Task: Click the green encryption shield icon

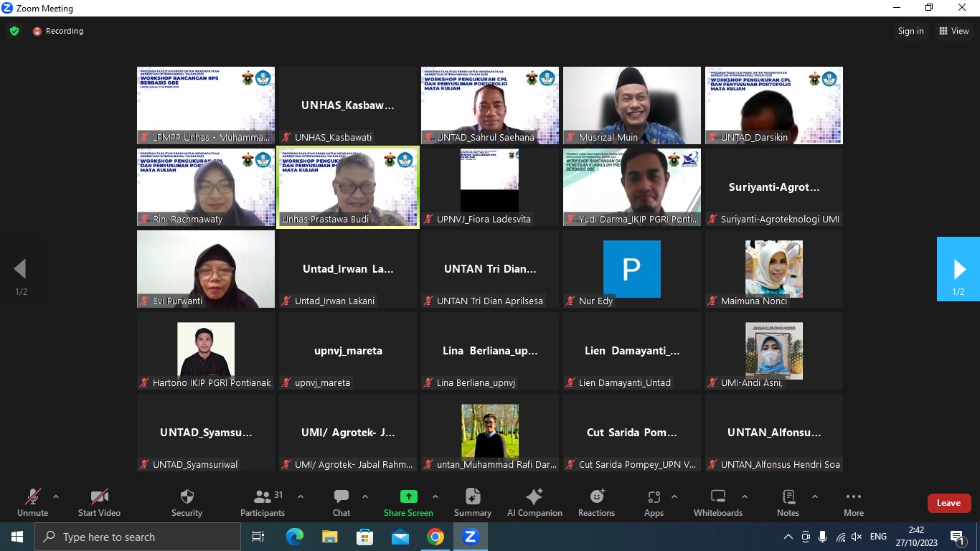Action: click(14, 31)
